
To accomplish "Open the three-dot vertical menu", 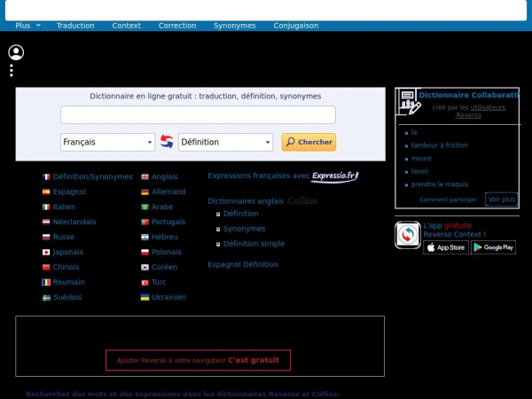I will coord(12,71).
